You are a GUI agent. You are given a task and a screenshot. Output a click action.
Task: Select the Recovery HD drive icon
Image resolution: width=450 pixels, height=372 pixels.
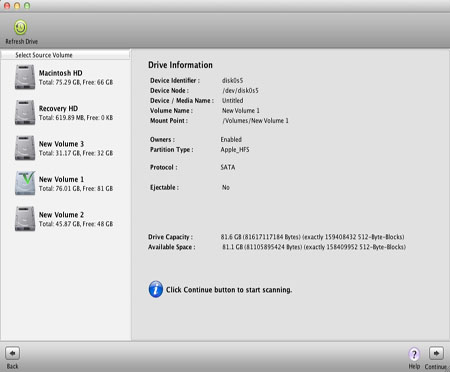pyautogui.click(x=25, y=113)
